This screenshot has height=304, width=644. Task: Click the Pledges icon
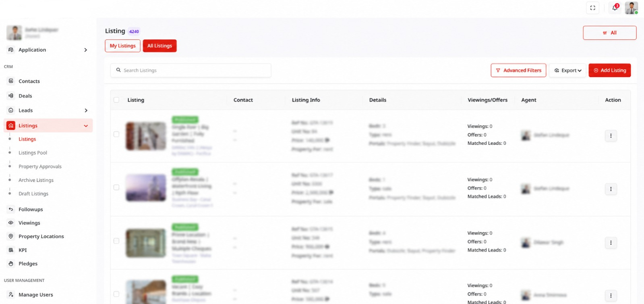pos(11,263)
